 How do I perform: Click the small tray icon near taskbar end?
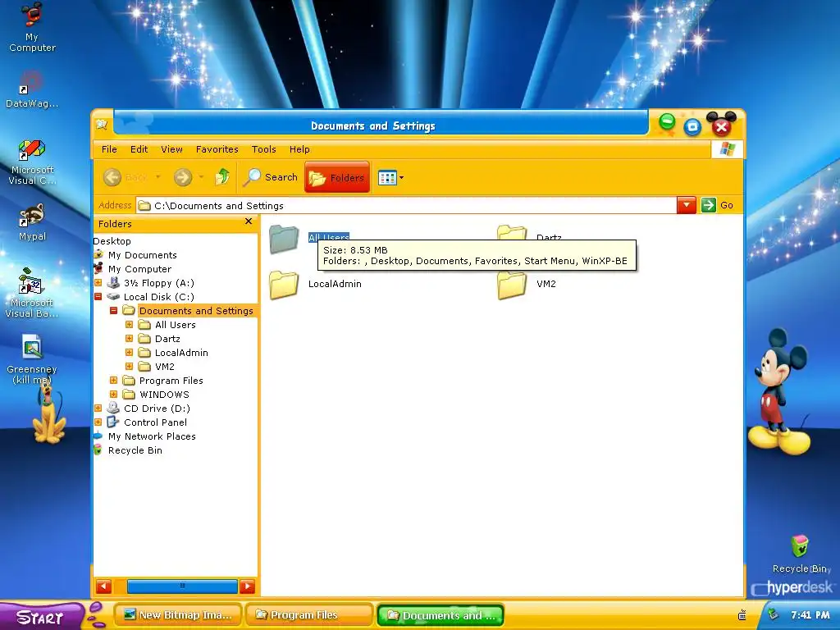(742, 615)
